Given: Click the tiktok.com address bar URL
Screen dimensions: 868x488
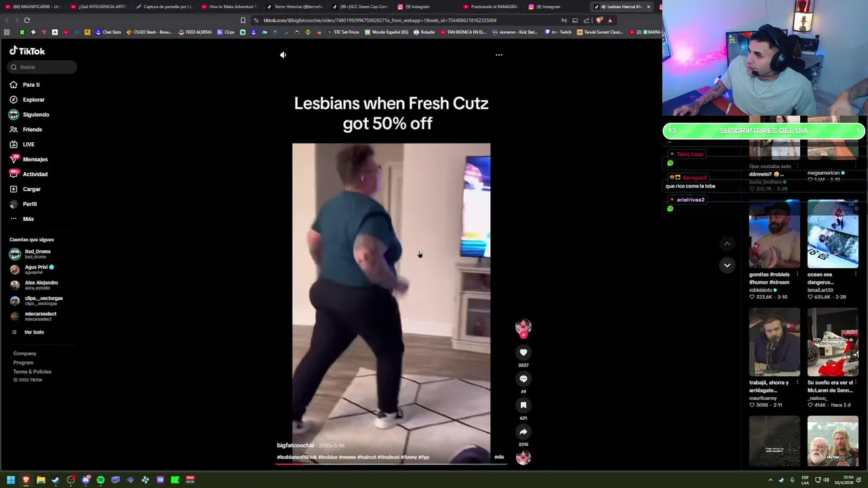Looking at the screenshot, I should pos(380,20).
